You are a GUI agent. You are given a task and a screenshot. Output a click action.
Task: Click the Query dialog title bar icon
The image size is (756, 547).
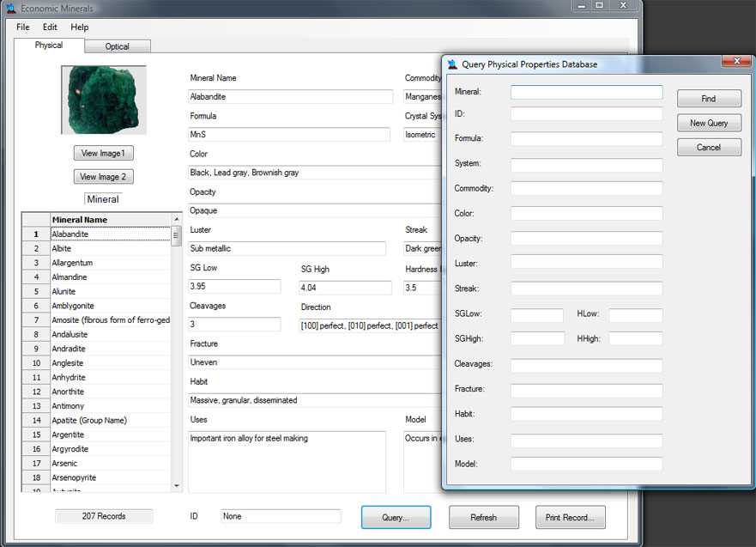coord(452,64)
